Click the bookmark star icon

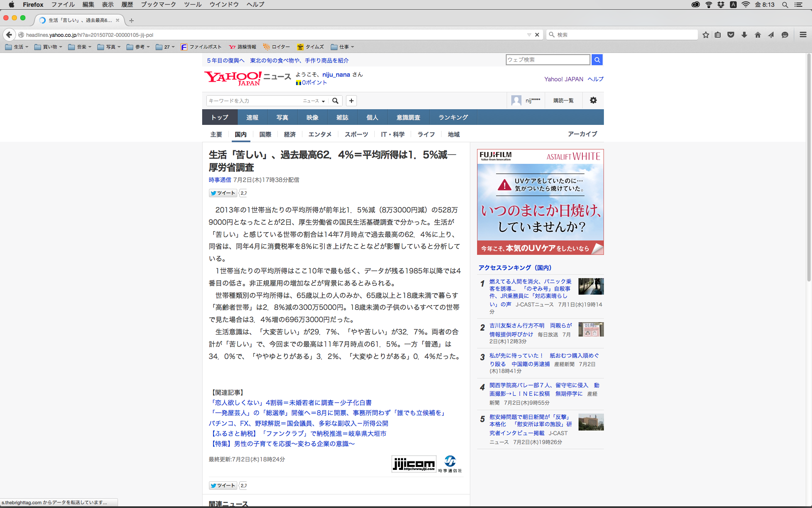[x=705, y=35]
